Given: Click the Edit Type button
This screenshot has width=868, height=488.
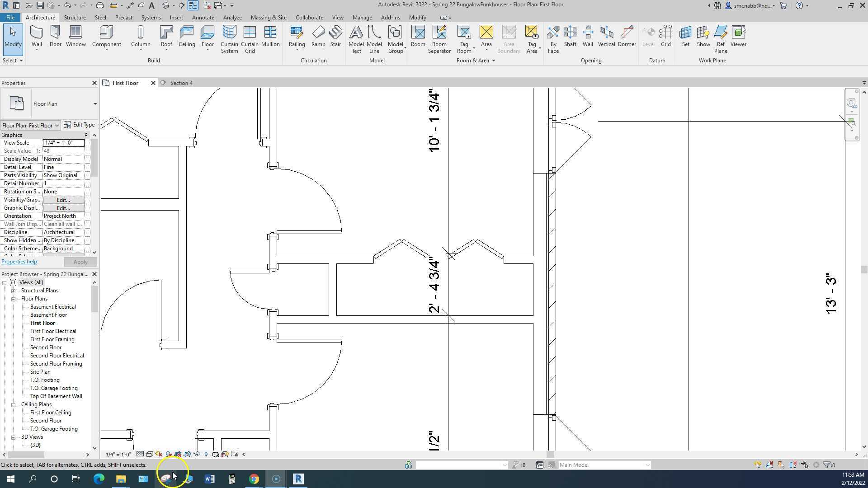Looking at the screenshot, I should click(80, 125).
